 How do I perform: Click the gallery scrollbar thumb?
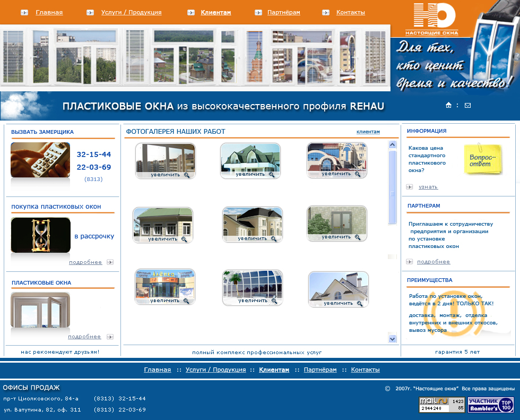[x=392, y=187]
